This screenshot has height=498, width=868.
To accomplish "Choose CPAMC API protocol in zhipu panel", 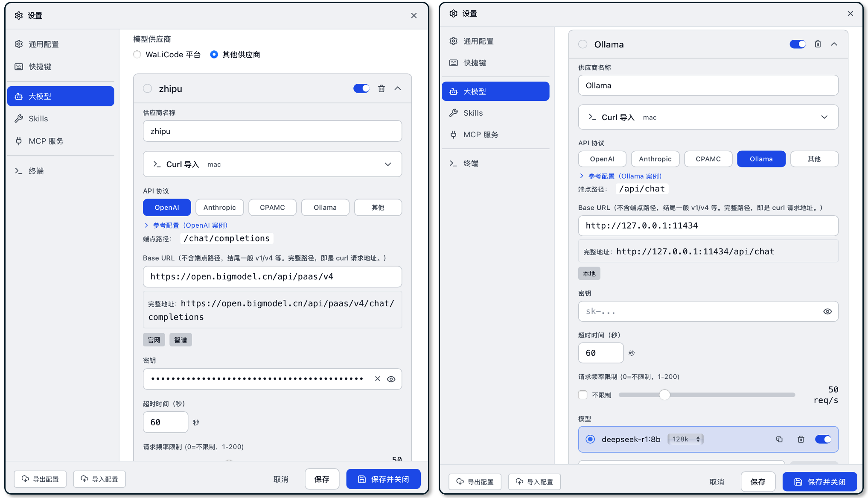I will pos(272,208).
